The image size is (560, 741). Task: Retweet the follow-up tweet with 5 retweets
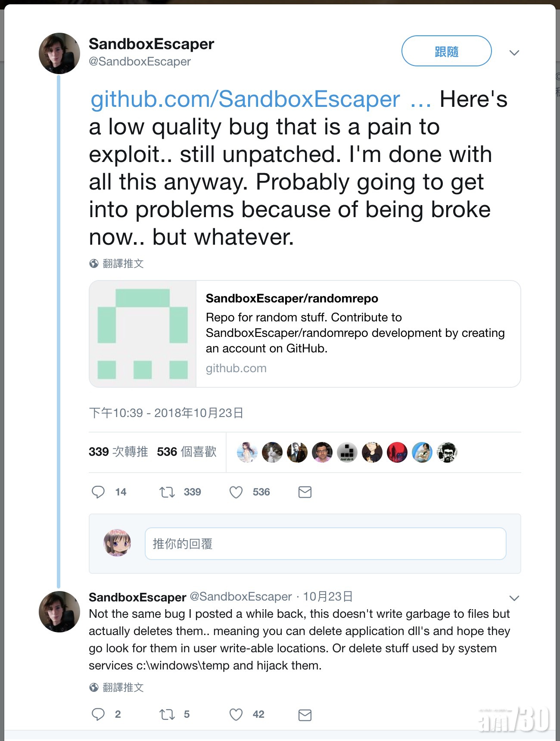click(x=167, y=714)
